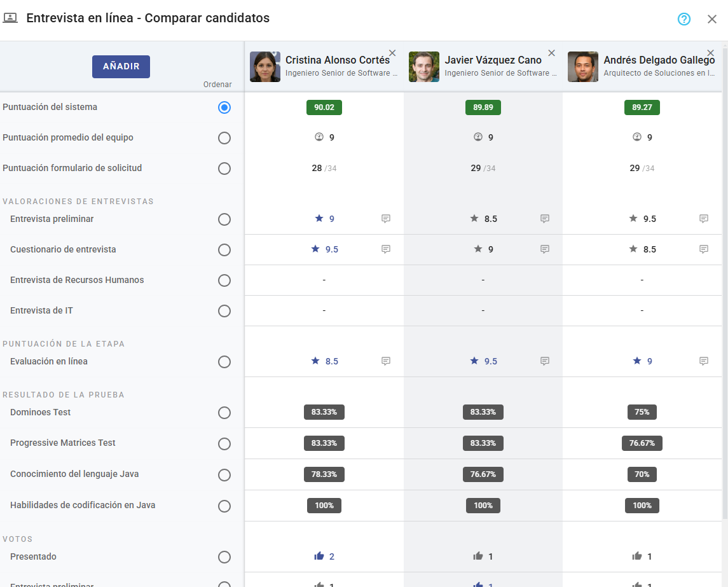Screen dimensions: 728x587
Task: Click Javier's 83.33% Progressive Matrices Test result
Action: pyautogui.click(x=483, y=443)
